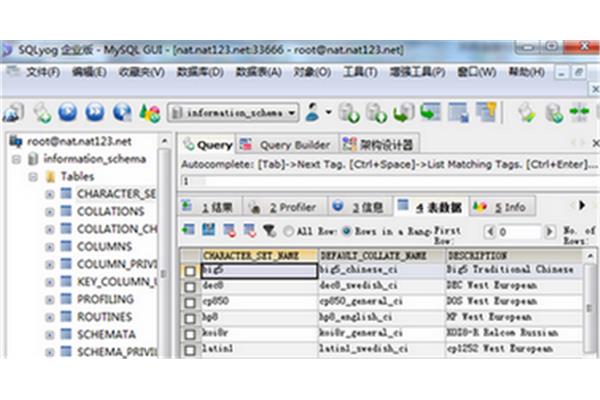600x400 pixels.
Task: Click the Tables folder icon
Action: click(50, 176)
